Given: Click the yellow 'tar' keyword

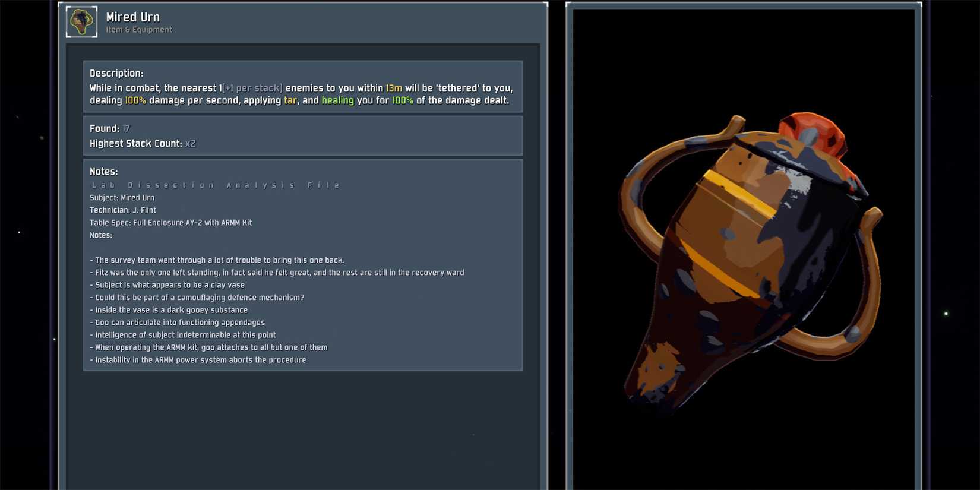Looking at the screenshot, I should click(x=290, y=100).
